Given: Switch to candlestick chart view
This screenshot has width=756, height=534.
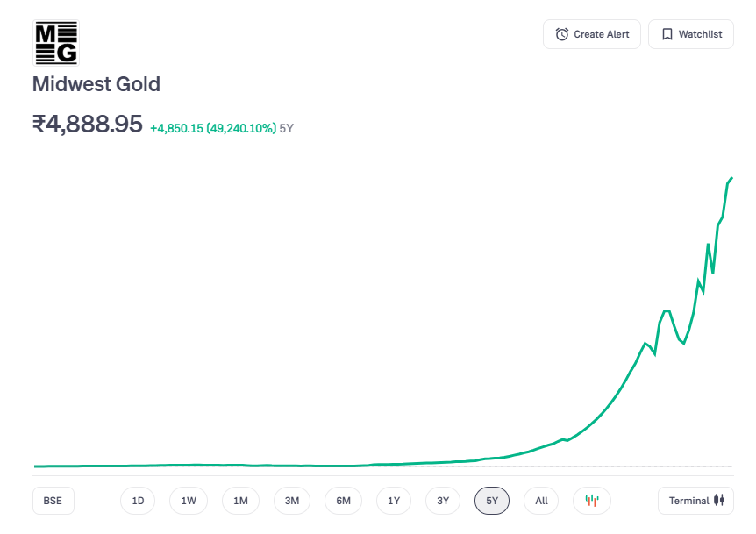Looking at the screenshot, I should (x=592, y=501).
